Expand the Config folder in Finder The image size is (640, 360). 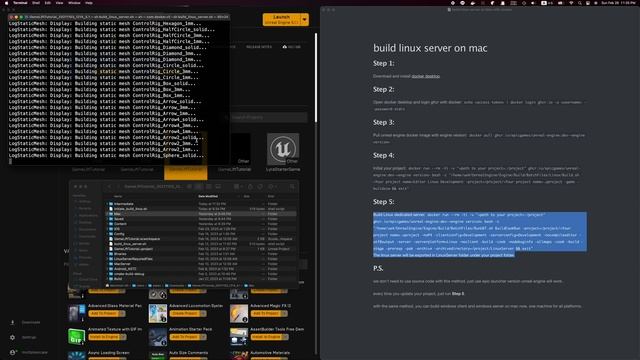coord(107,234)
